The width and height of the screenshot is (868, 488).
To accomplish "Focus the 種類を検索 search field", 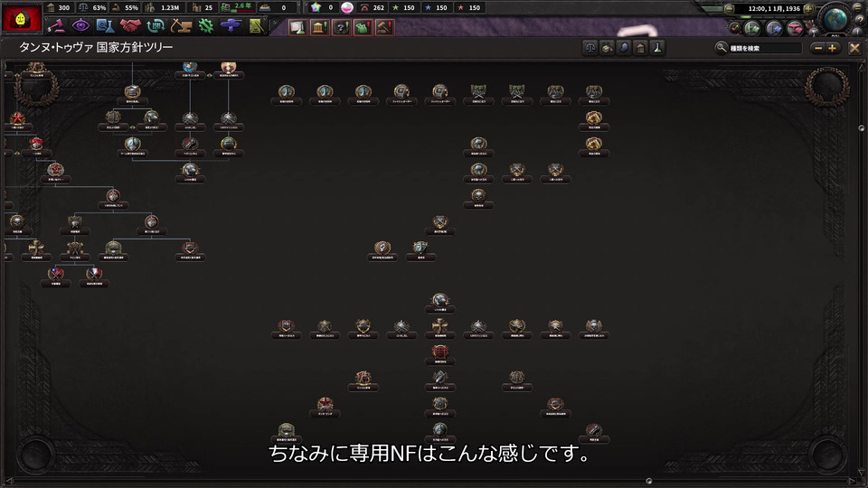I will pos(765,48).
